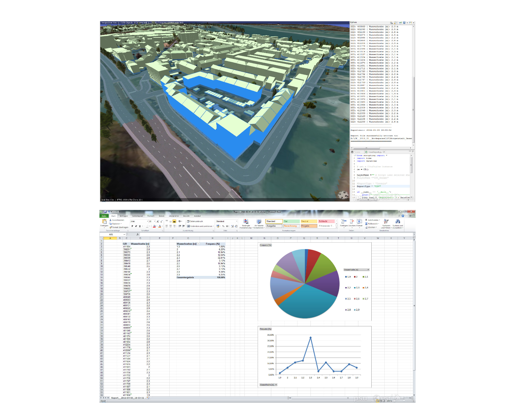Click Excel's Save icon in quick access toolbar
The image size is (515, 420).
(x=105, y=212)
